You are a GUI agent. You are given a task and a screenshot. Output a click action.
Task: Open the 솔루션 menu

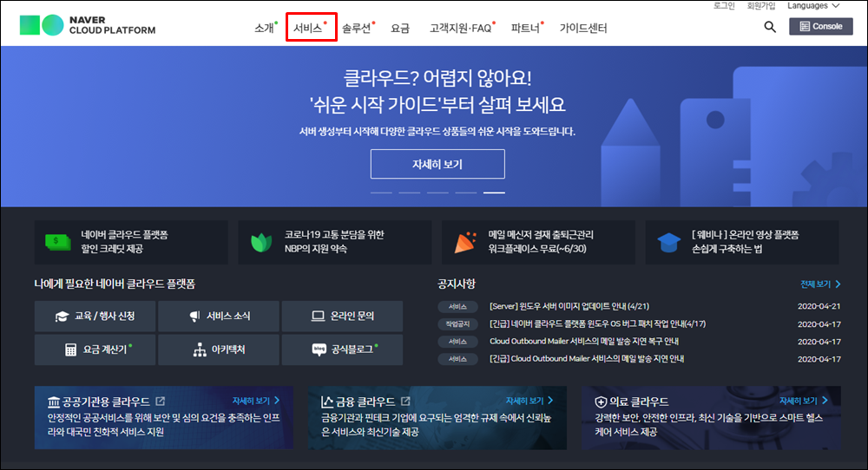[357, 29]
